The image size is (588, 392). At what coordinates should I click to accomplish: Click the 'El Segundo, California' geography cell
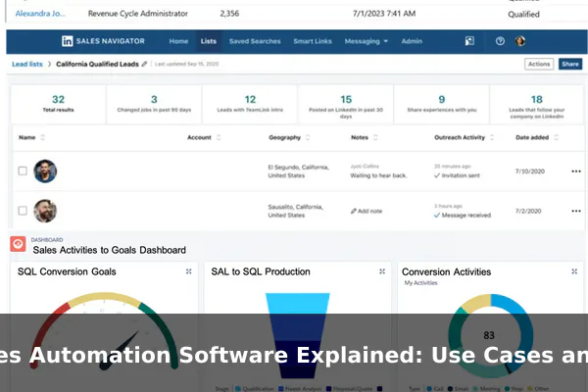pyautogui.click(x=299, y=171)
